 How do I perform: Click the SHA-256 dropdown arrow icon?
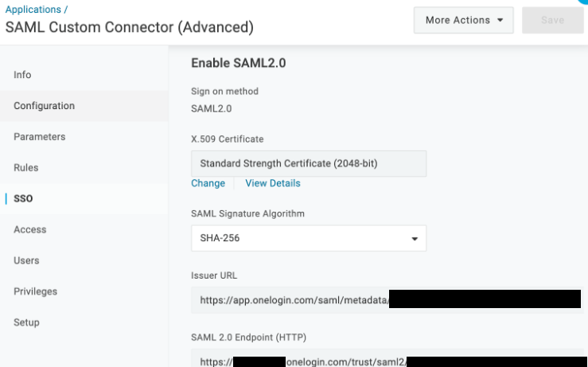[x=415, y=239]
